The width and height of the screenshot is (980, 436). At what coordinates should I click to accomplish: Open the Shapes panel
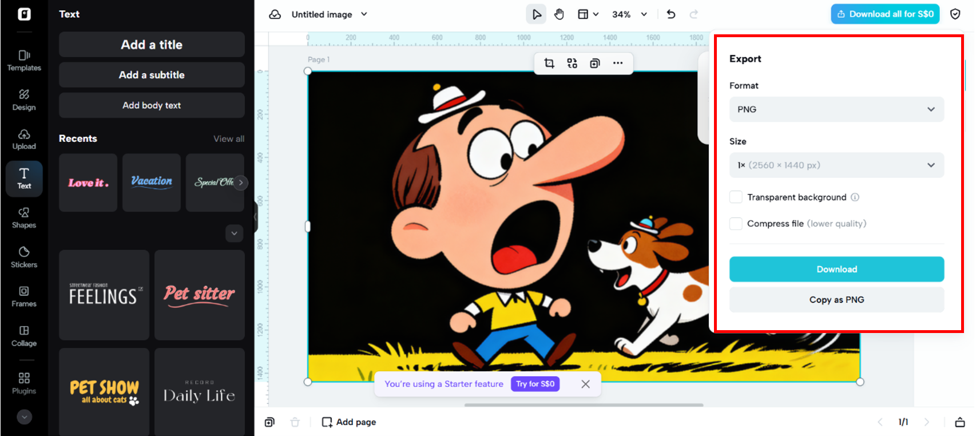(x=24, y=218)
